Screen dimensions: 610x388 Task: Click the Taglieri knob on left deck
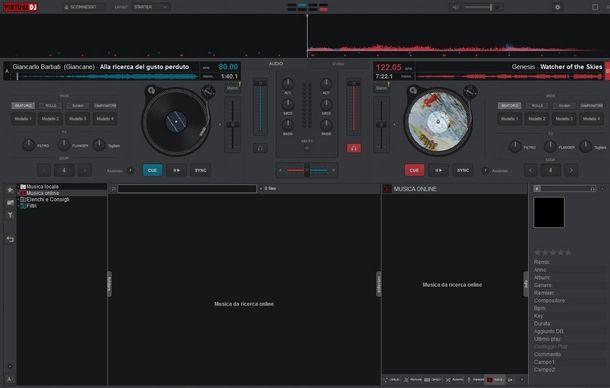coord(99,145)
